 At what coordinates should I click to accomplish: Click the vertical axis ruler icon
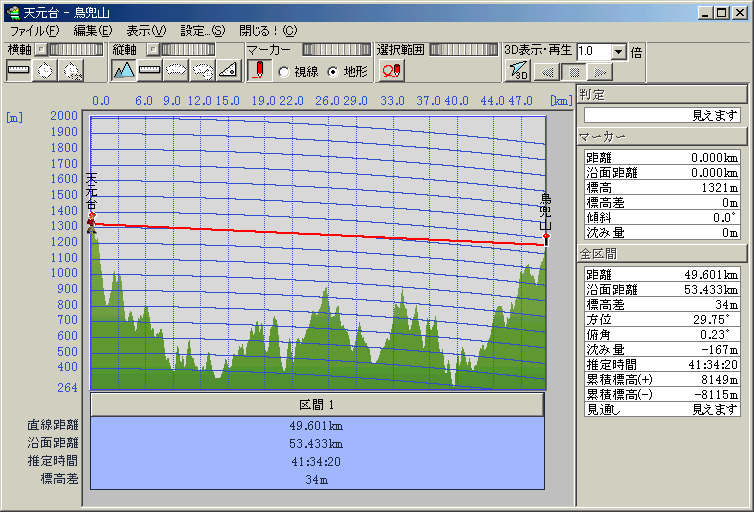[x=150, y=71]
